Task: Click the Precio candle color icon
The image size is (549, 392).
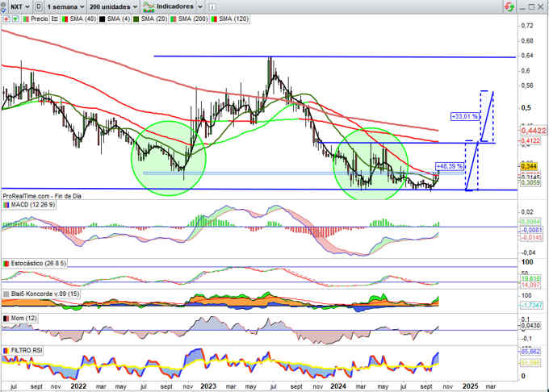Action: pos(26,19)
